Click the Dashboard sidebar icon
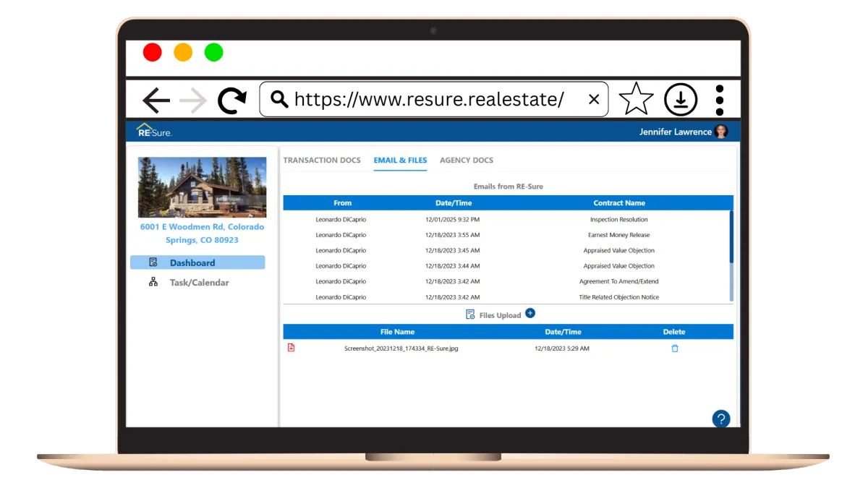The width and height of the screenshot is (868, 488). (153, 262)
